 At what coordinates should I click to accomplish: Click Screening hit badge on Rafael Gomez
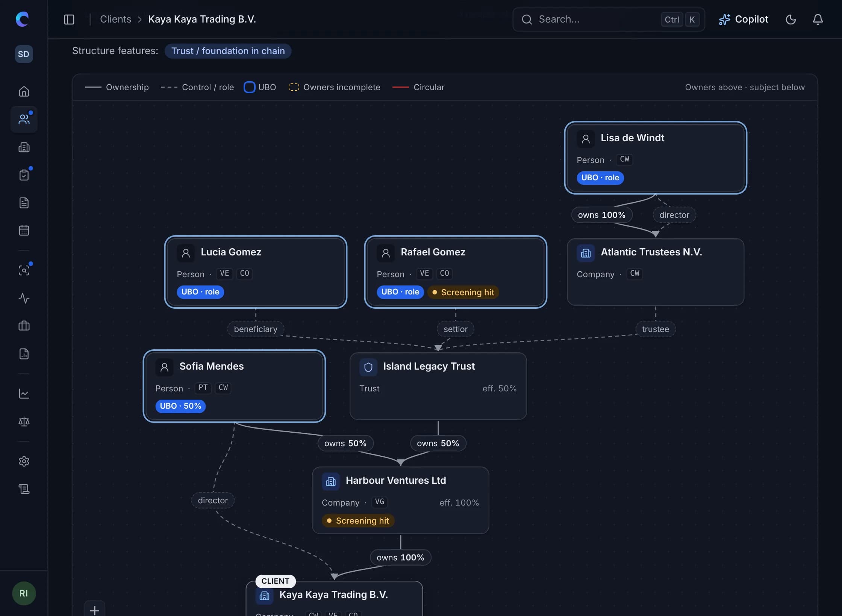pos(463,292)
